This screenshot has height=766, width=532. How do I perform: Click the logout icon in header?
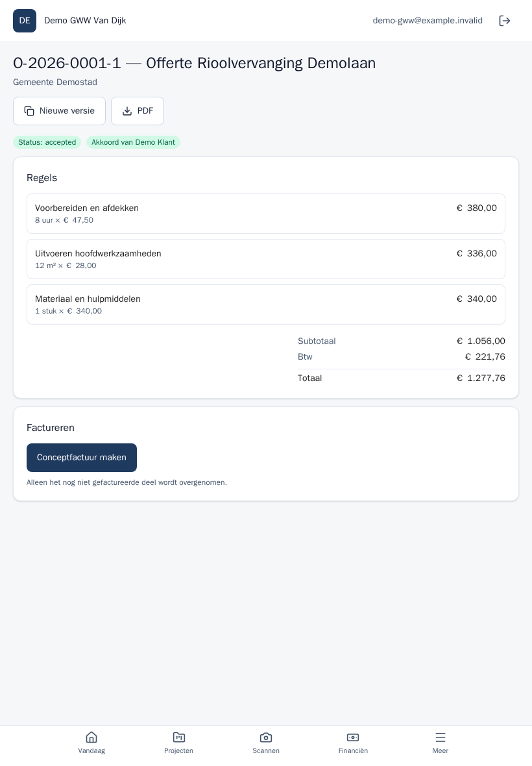[x=505, y=21]
